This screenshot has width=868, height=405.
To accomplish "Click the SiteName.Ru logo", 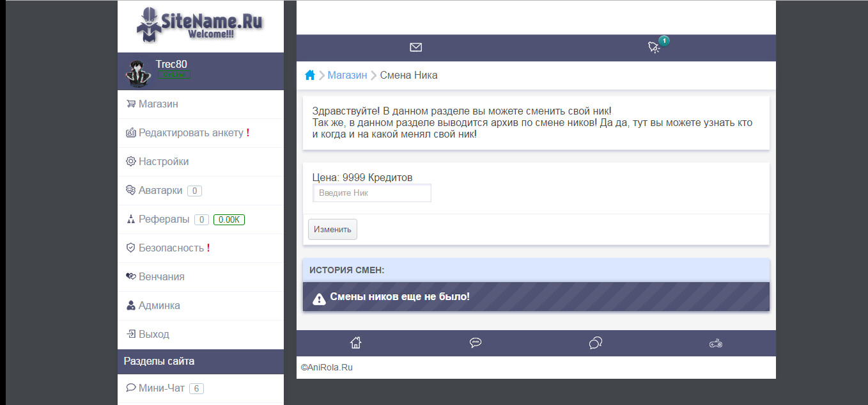I will click(200, 24).
